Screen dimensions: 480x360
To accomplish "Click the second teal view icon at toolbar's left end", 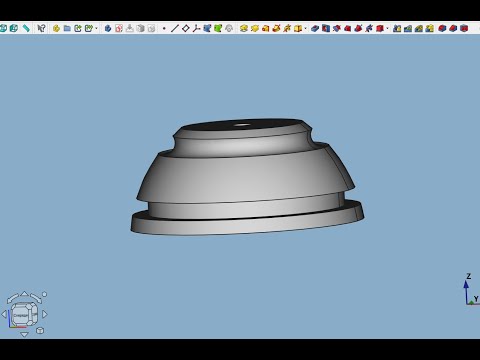I will point(14,28).
